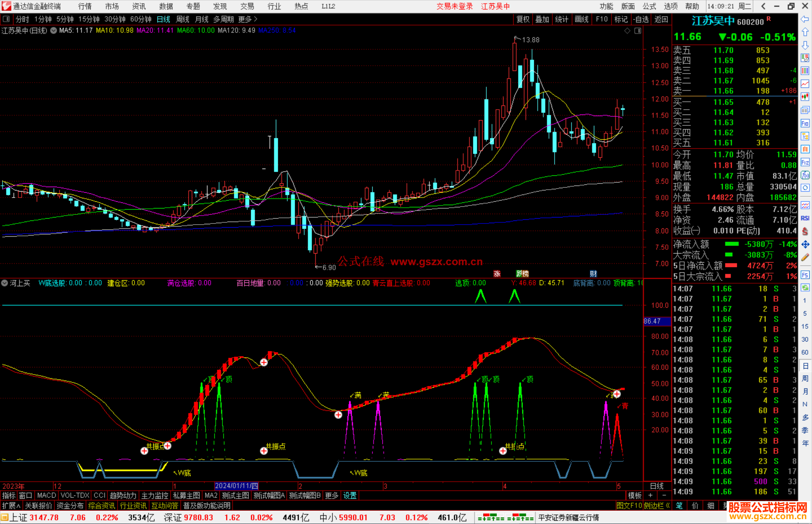The width and height of the screenshot is (812, 524).
Task: Click the 设置 indicator settings link
Action: (x=350, y=495)
